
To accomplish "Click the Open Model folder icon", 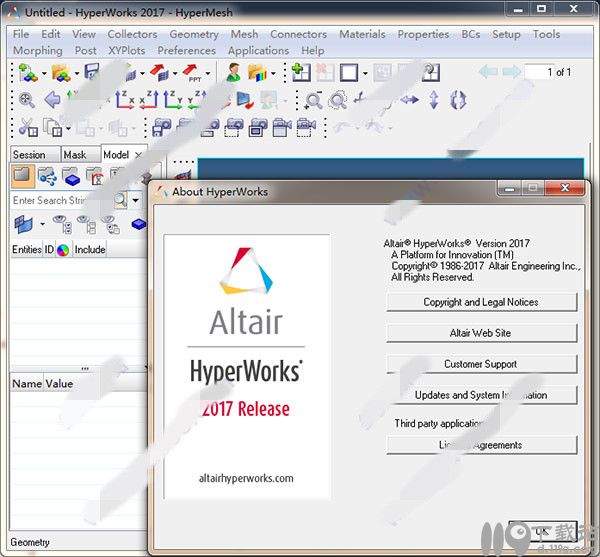I will click(61, 73).
